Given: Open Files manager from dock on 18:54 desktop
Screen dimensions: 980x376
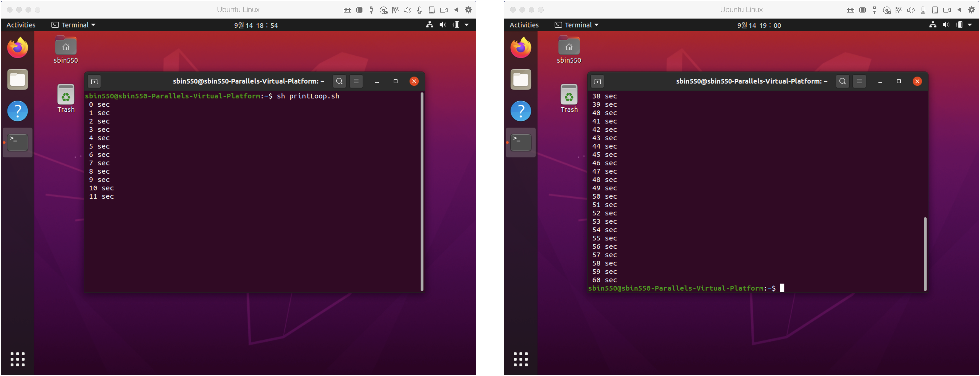Looking at the screenshot, I should [17, 79].
